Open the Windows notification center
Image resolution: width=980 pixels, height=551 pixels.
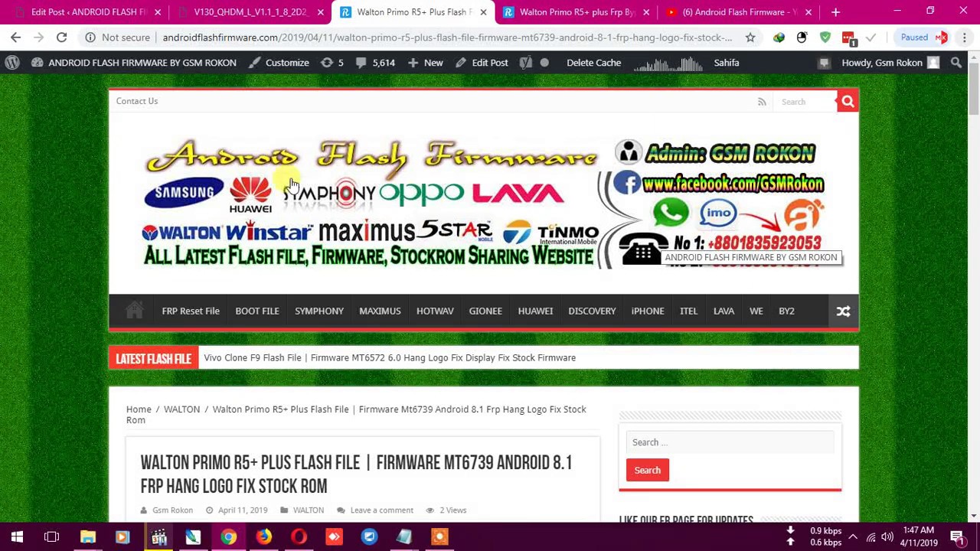pos(957,536)
